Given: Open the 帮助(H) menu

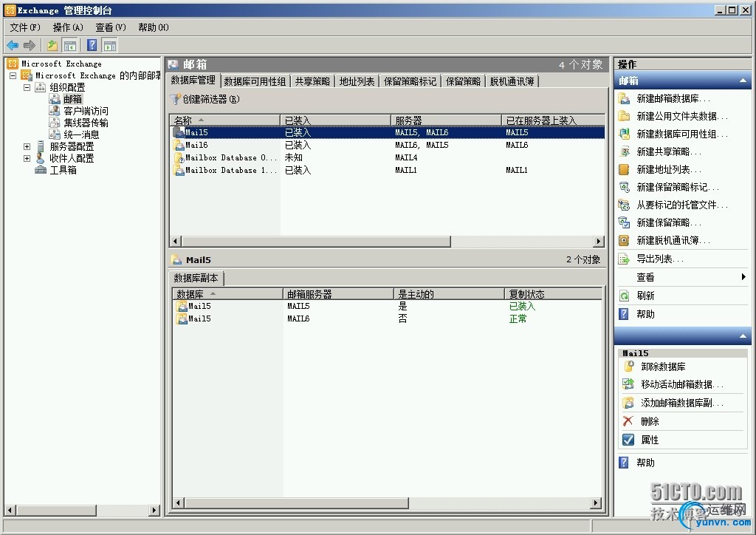Looking at the screenshot, I should point(154,27).
